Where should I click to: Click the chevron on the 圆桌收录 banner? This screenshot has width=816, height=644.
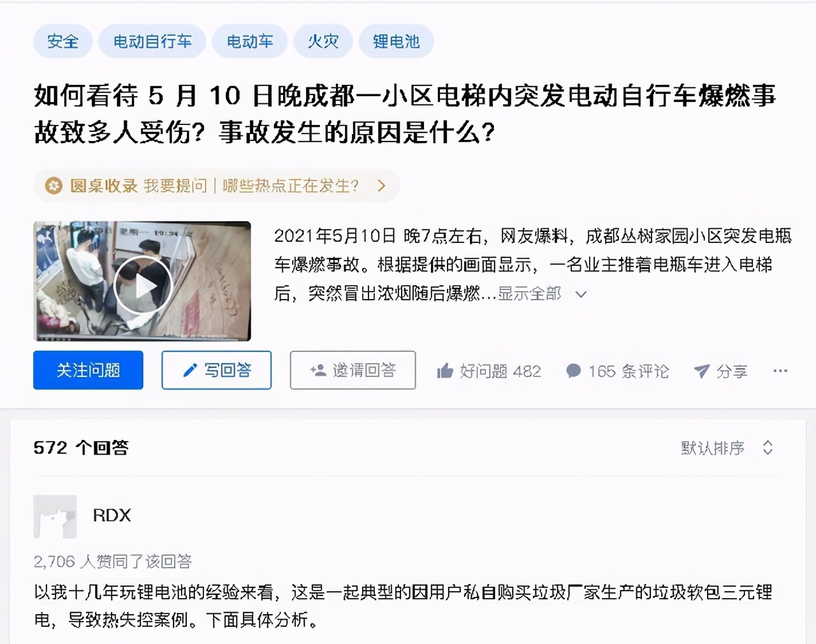381,186
